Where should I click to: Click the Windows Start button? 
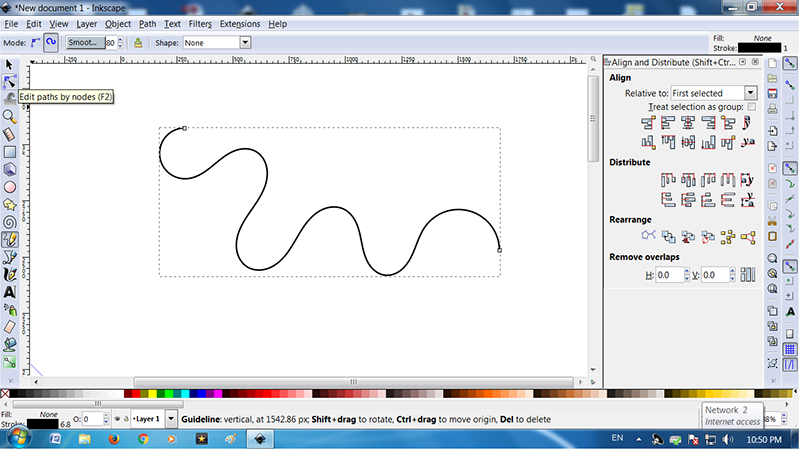pyautogui.click(x=19, y=438)
